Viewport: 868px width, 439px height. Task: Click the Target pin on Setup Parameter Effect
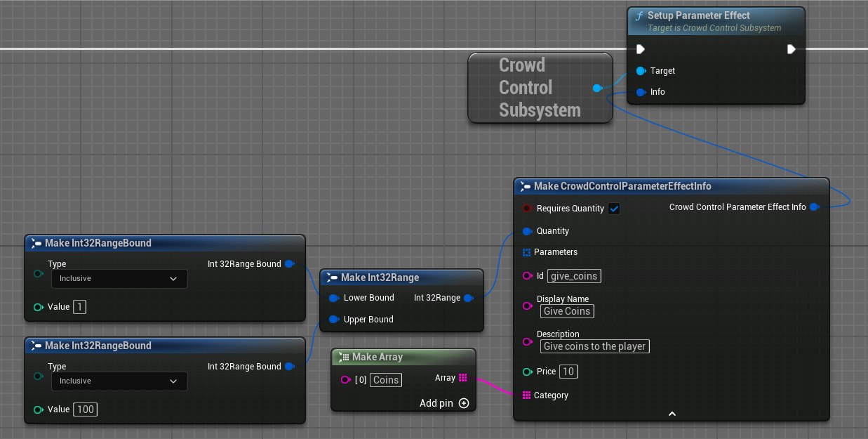pos(641,71)
